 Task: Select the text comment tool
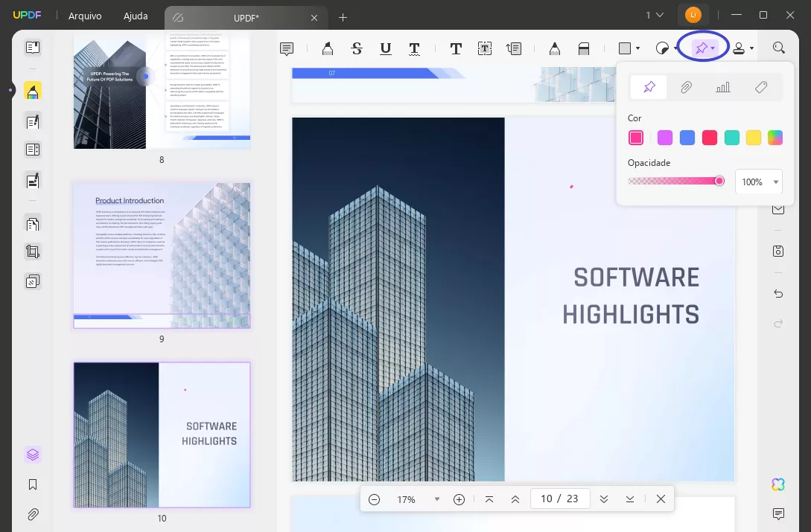click(456, 48)
